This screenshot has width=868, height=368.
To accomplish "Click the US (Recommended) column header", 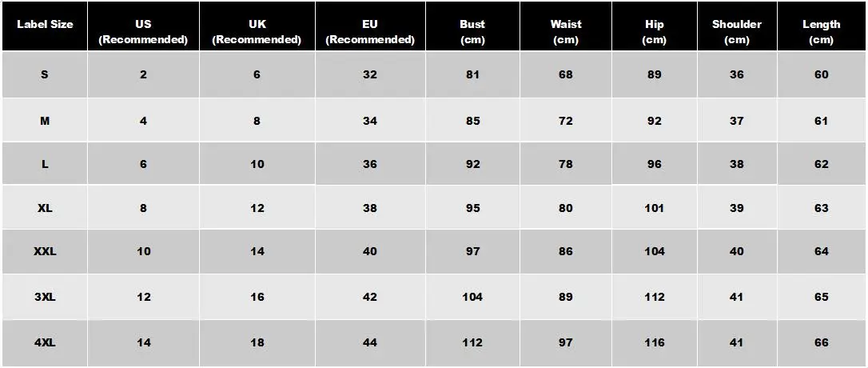I will (x=143, y=31).
